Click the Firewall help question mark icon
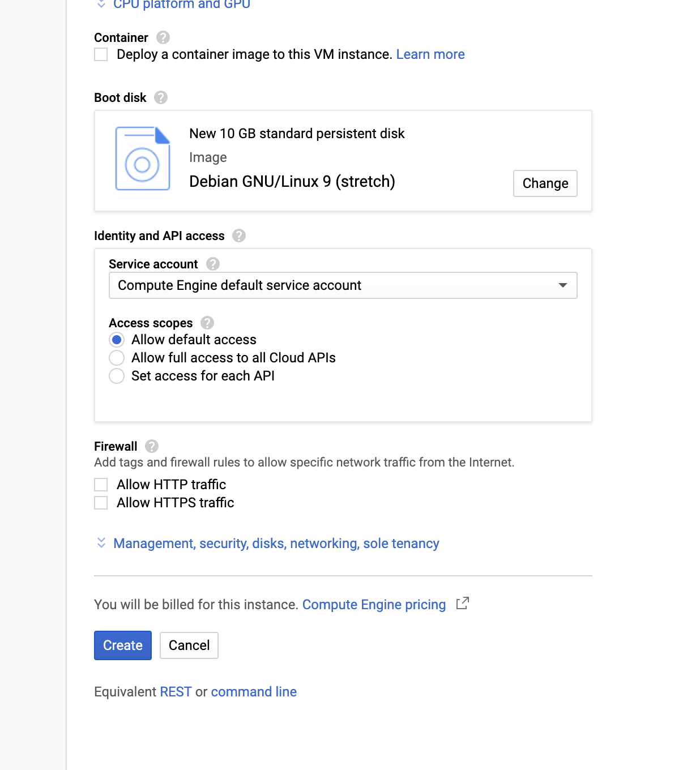 [152, 446]
